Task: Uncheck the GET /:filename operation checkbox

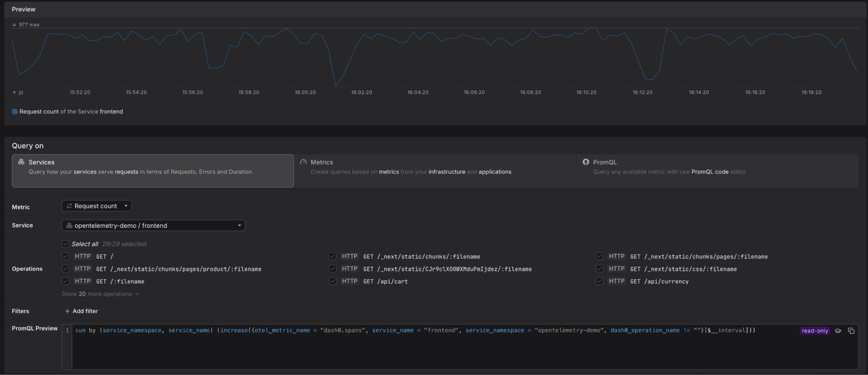Action: tap(66, 281)
